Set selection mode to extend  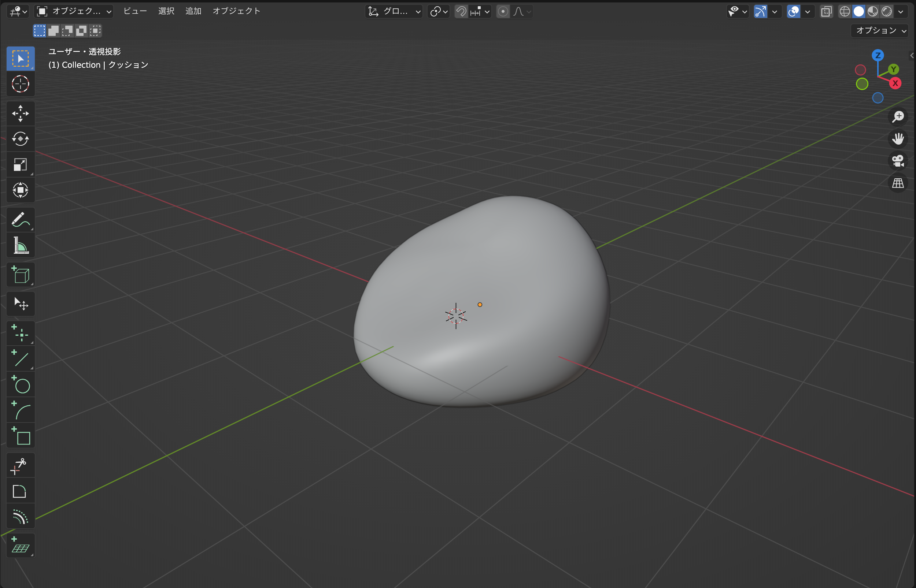[53, 30]
